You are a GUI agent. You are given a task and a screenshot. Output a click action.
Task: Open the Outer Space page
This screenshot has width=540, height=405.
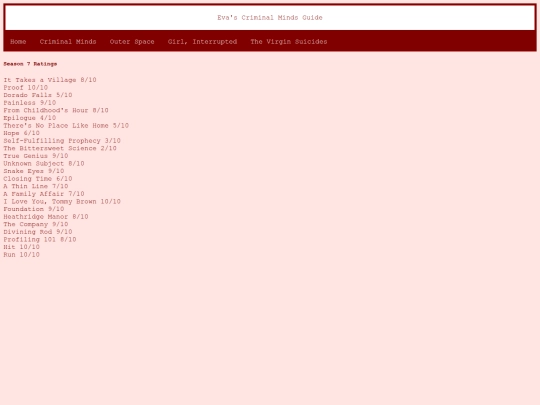pos(132,42)
